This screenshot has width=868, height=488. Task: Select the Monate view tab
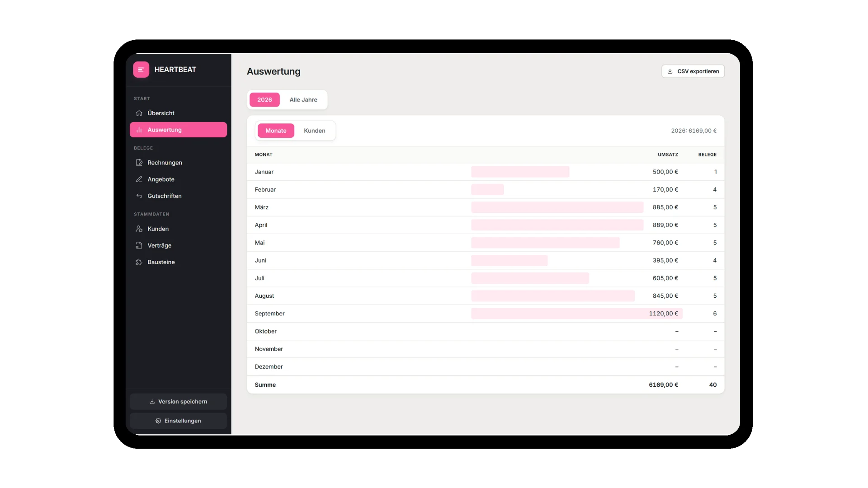point(276,131)
